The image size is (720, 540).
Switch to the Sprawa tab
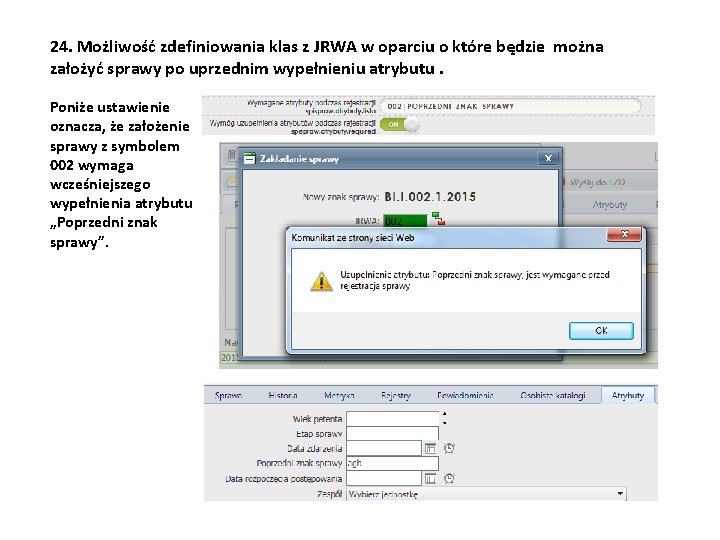[228, 395]
